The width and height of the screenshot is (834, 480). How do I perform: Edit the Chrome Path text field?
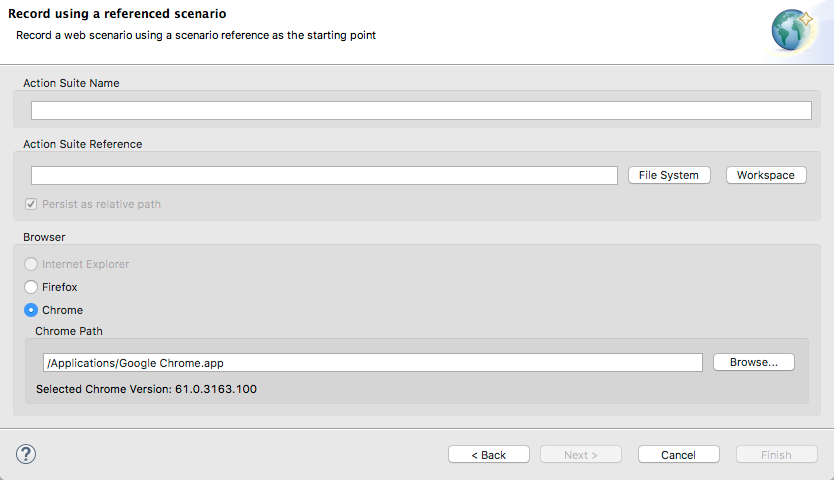[x=372, y=363]
